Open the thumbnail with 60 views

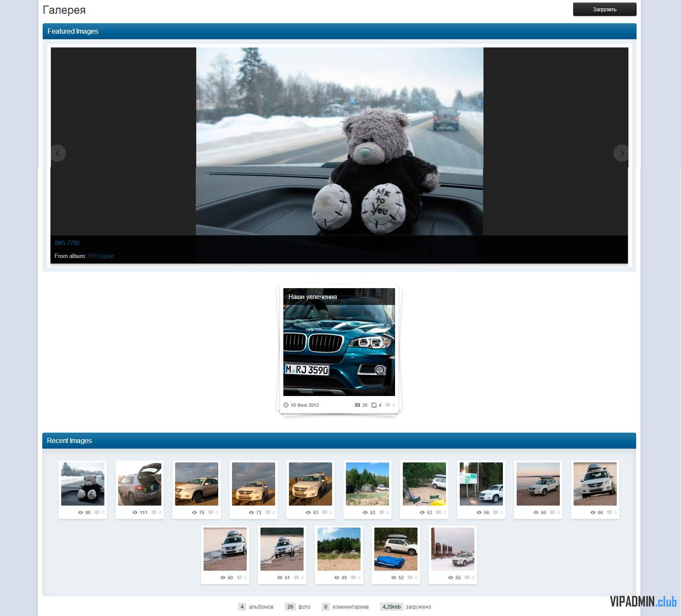pos(225,549)
